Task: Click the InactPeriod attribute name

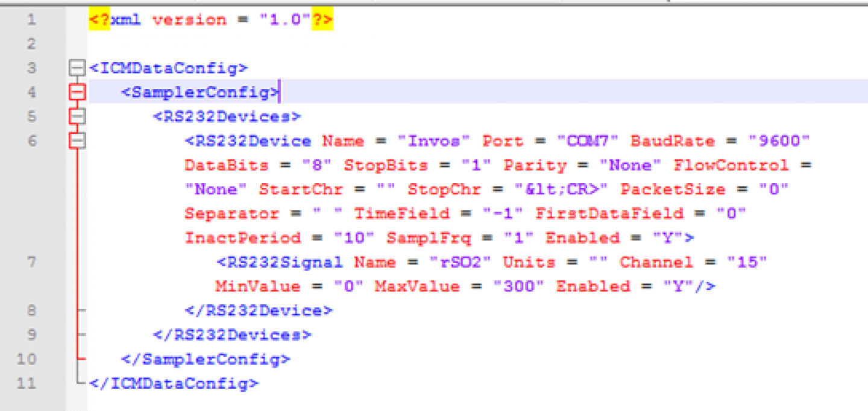Action: (242, 238)
